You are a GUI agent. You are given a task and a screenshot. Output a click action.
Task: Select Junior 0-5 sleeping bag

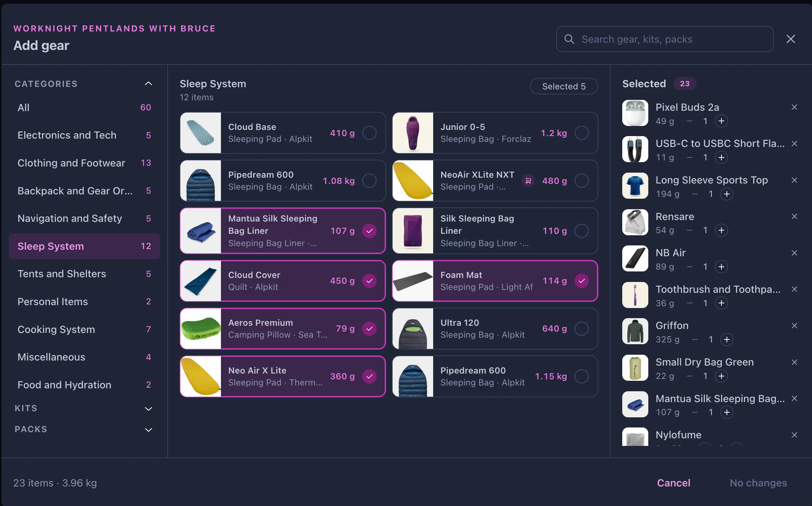pos(582,133)
